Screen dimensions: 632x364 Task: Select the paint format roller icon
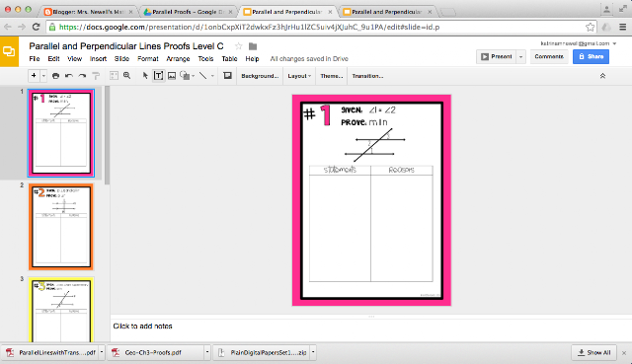[96, 76]
